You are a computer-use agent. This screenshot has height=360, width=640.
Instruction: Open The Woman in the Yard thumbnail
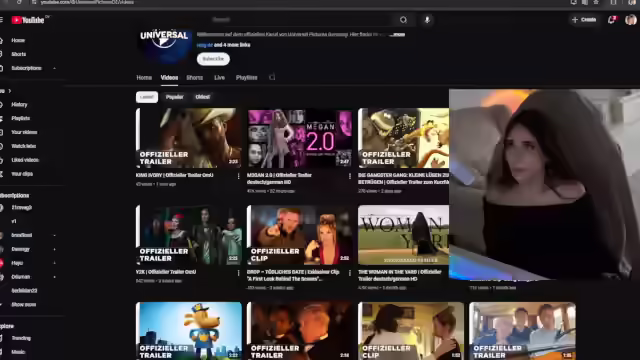click(403, 235)
